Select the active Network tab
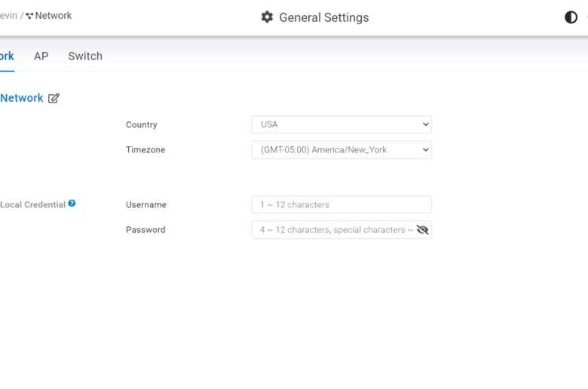Viewport: 588px width, 389px height. [7, 57]
